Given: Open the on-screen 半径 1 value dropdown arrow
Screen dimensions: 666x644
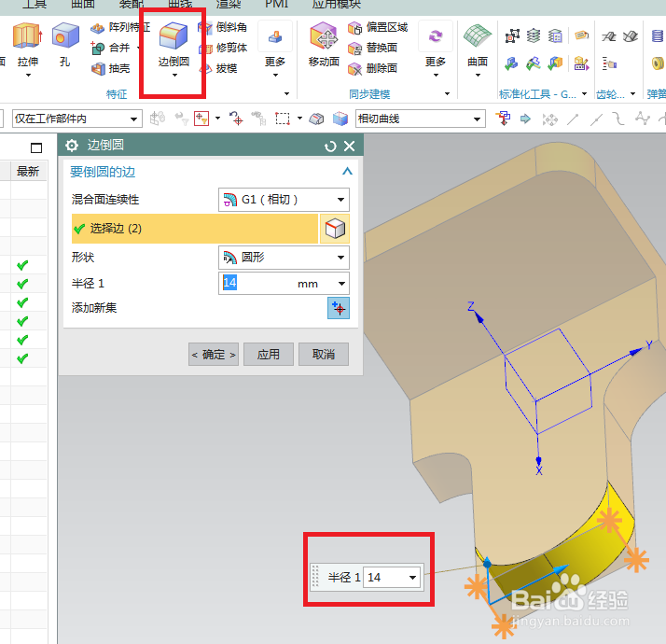Looking at the screenshot, I should click(x=412, y=577).
